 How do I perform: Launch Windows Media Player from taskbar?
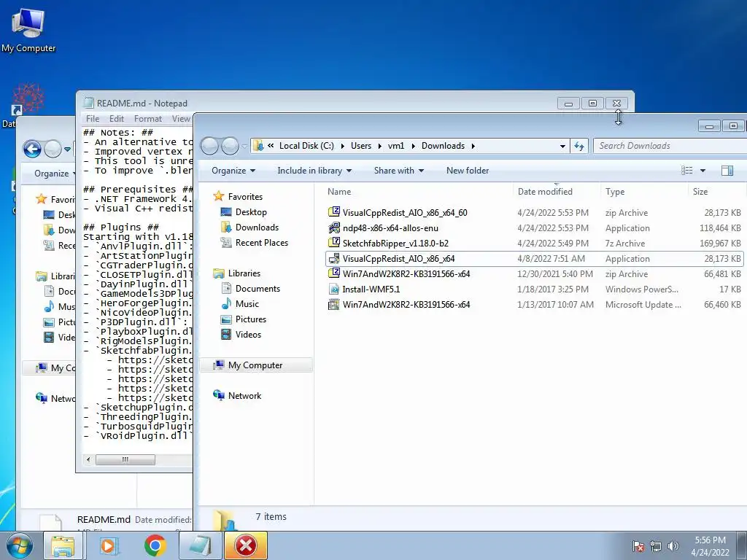[x=109, y=545]
